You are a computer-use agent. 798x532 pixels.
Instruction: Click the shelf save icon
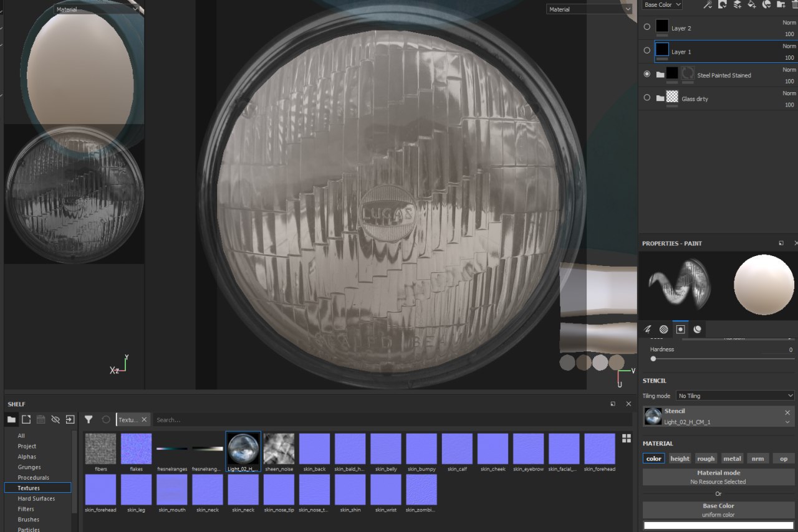pos(41,420)
